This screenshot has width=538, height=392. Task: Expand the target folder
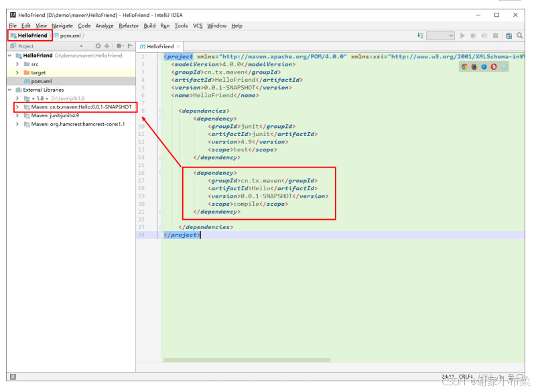(17, 73)
